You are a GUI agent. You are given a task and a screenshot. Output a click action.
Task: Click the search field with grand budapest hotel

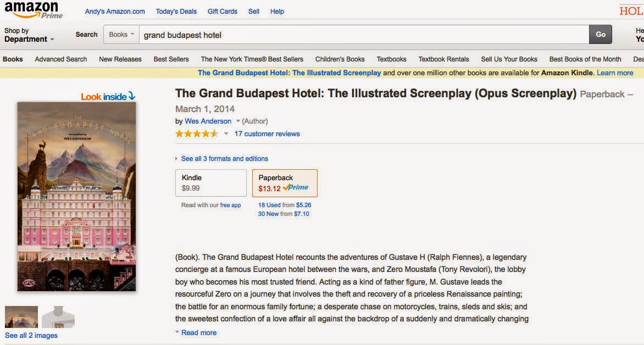pos(363,35)
